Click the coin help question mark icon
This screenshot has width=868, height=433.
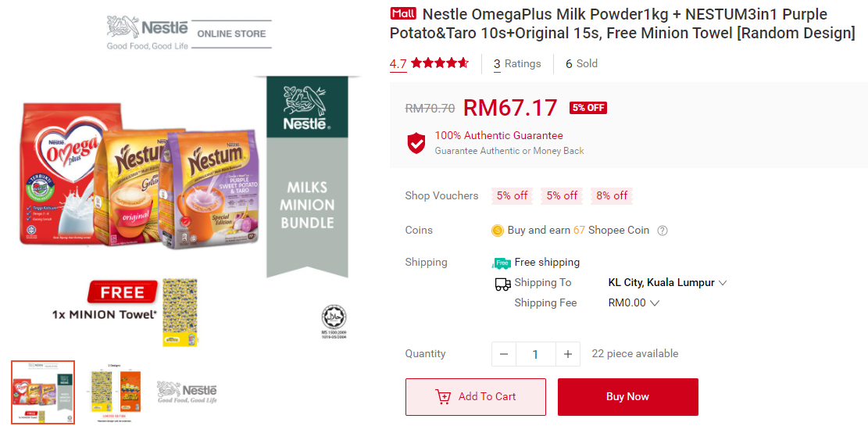point(663,231)
